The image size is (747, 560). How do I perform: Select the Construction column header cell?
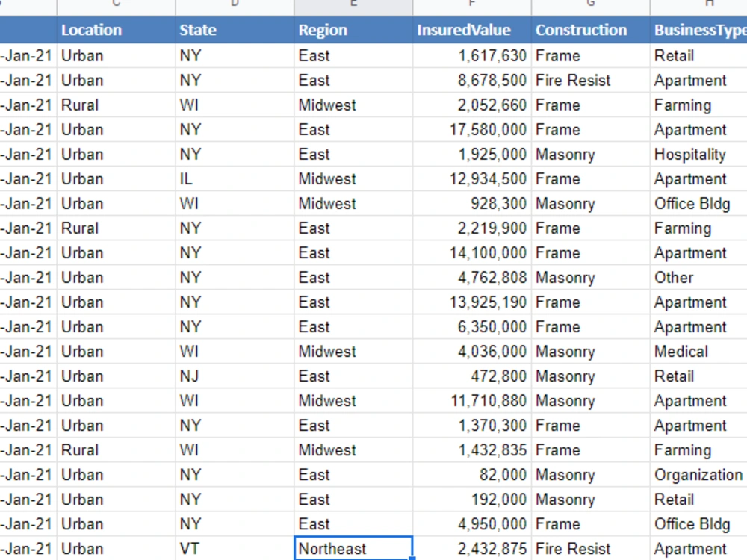point(590,30)
